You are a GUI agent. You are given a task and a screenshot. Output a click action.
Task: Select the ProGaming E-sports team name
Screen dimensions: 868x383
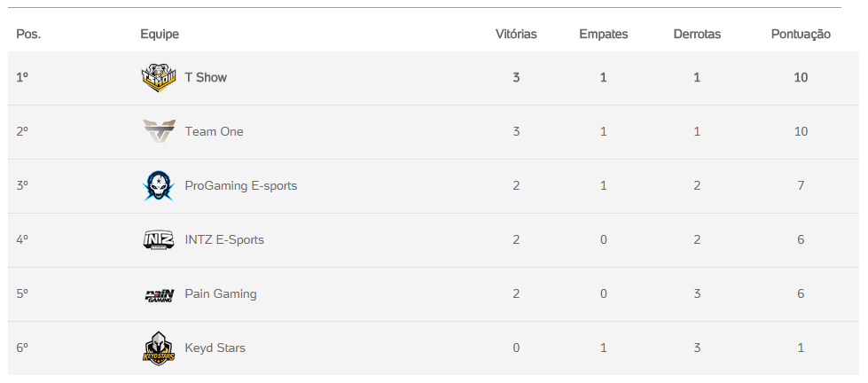[x=241, y=186]
